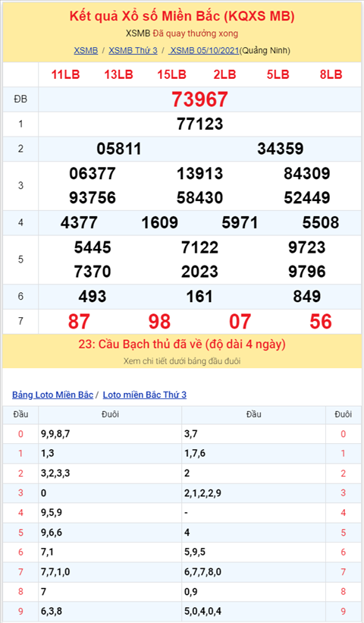
Task: Open the XSMB Thứ 3 link
Action: (133, 50)
